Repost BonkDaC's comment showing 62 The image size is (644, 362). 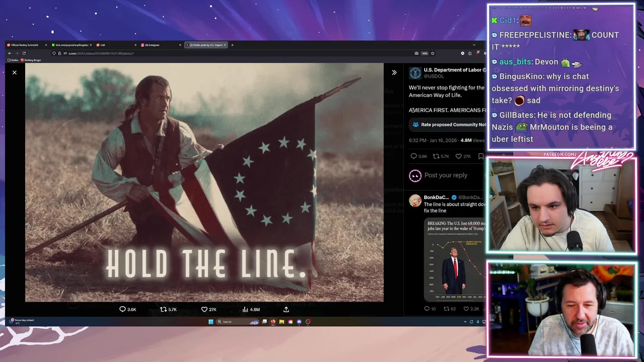(449, 309)
